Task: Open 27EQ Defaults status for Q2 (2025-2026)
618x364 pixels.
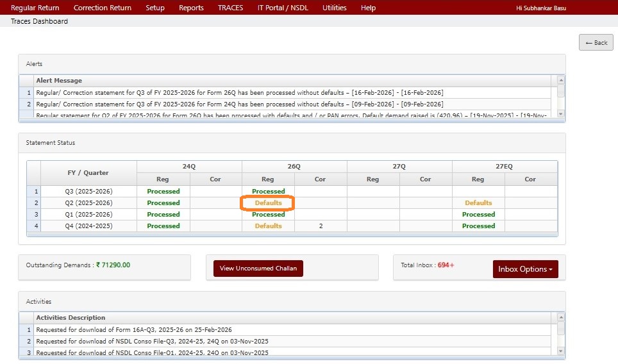Action: [x=478, y=203]
